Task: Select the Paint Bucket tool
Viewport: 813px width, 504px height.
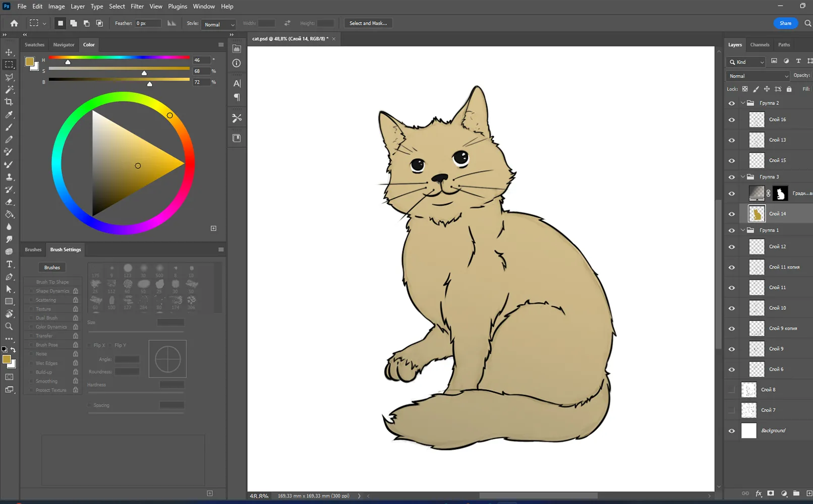Action: pos(9,215)
